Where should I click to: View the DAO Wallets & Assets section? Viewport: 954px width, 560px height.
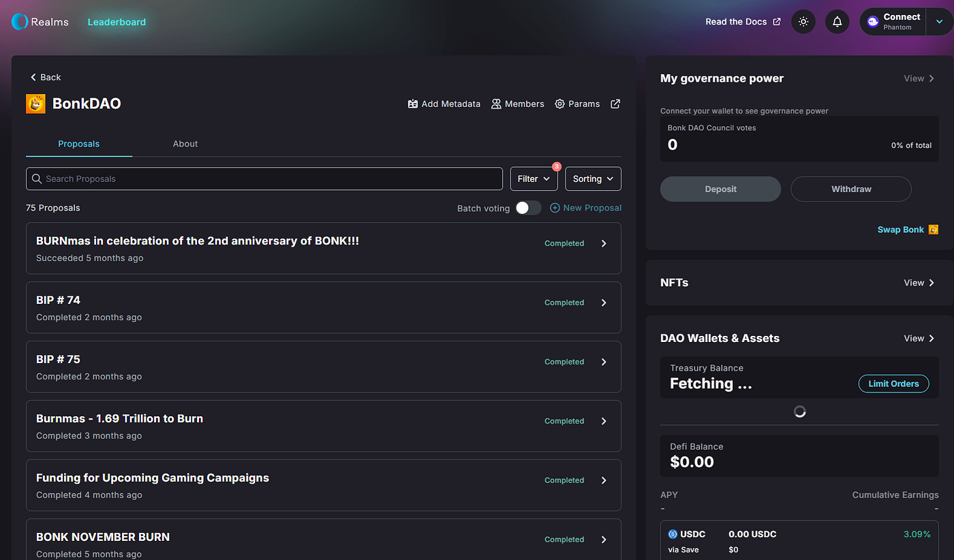point(919,338)
